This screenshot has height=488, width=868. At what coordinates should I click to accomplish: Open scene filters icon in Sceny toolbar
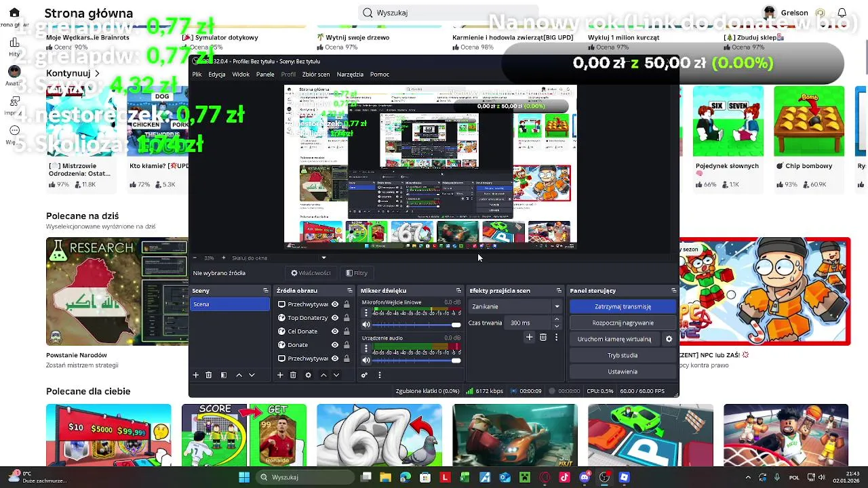point(224,375)
